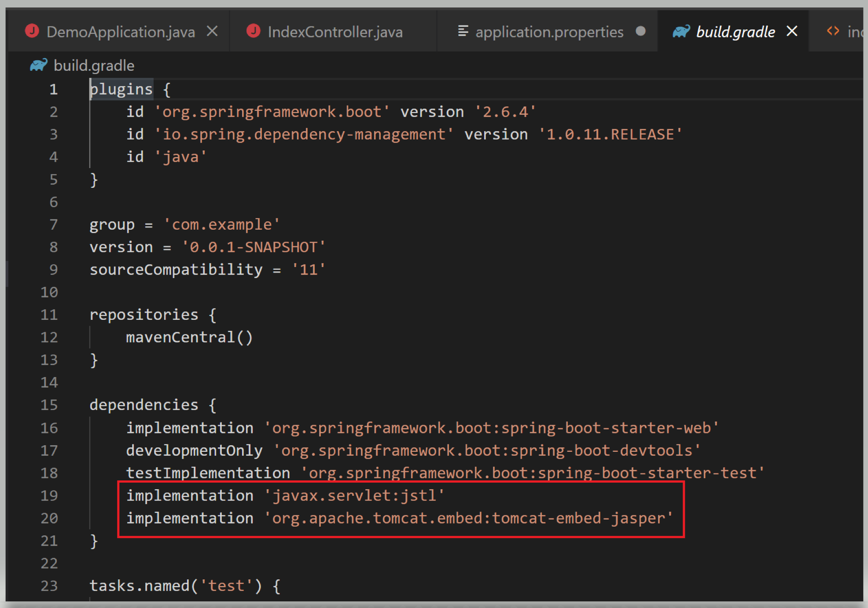Close the build.gradle tab

click(792, 31)
